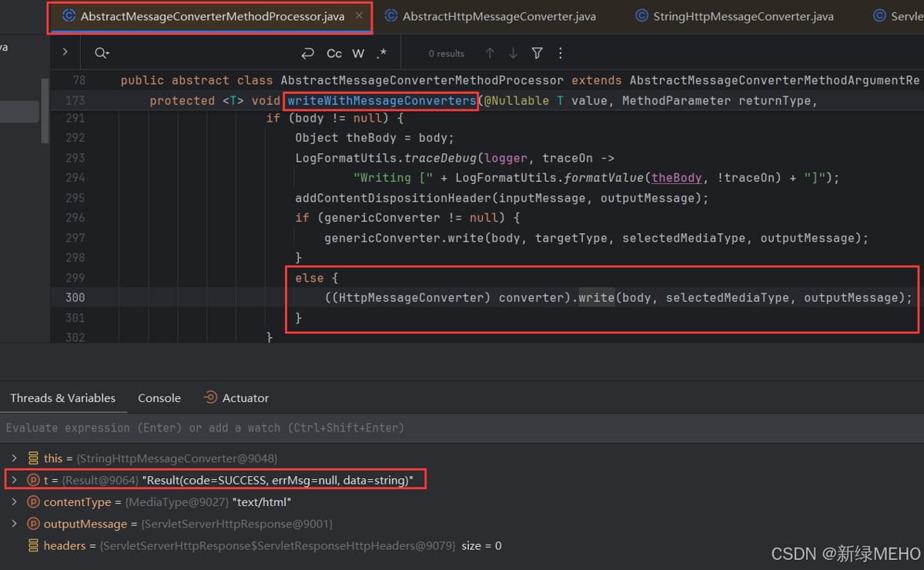Switch to StringHttpMessageConverter.java tab
This screenshot has width=924, height=570.
tap(742, 16)
